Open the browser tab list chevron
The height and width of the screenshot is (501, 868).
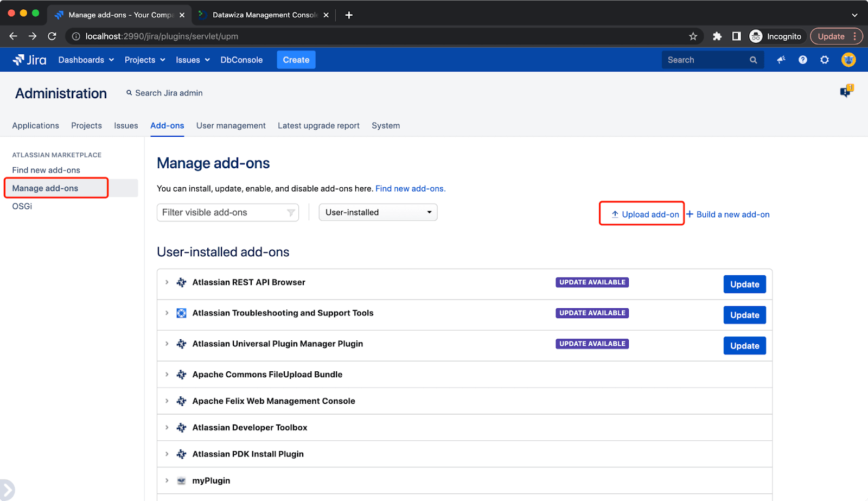point(854,15)
